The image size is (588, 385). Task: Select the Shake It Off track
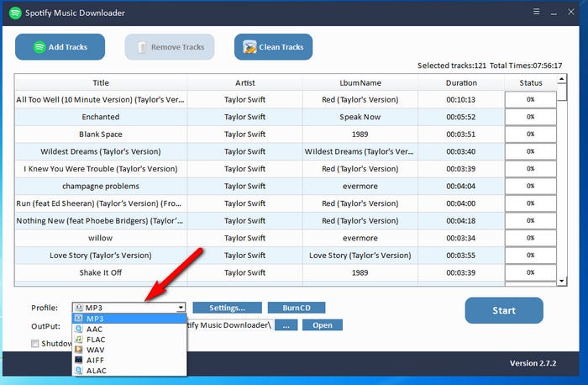[101, 272]
